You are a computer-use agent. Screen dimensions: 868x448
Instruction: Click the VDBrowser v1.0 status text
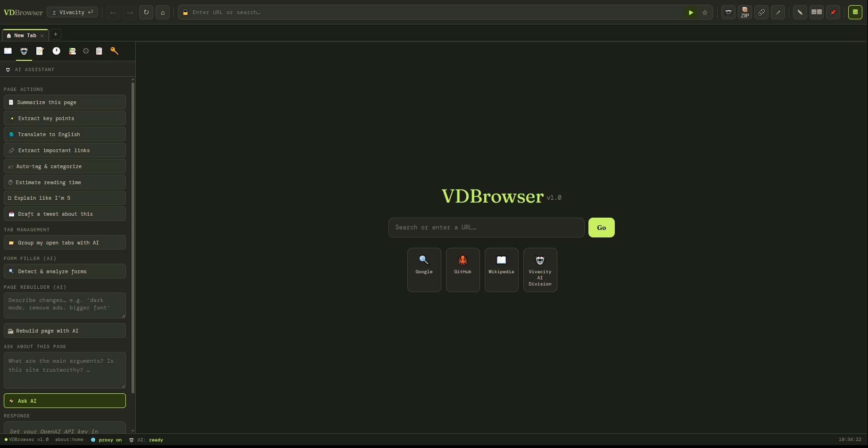click(x=26, y=440)
